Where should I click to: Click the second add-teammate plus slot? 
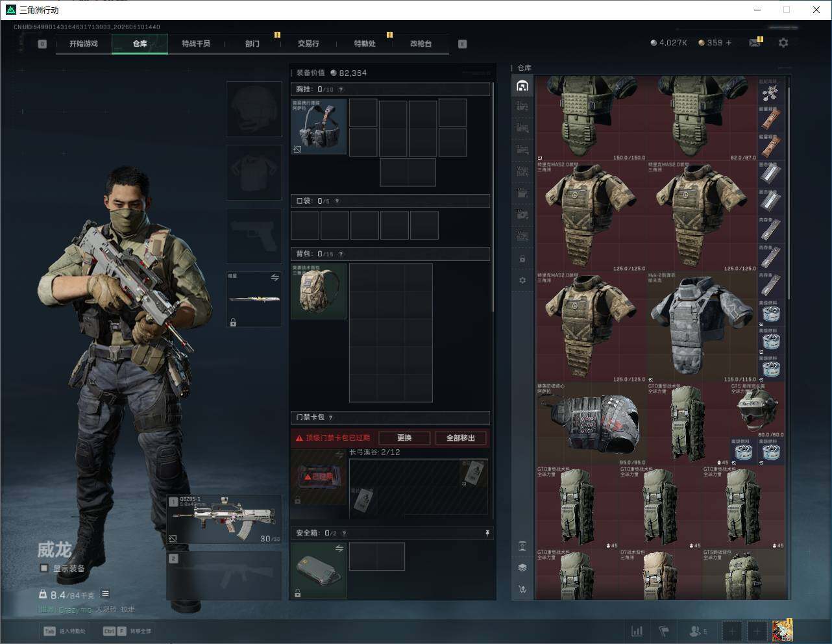click(756, 631)
